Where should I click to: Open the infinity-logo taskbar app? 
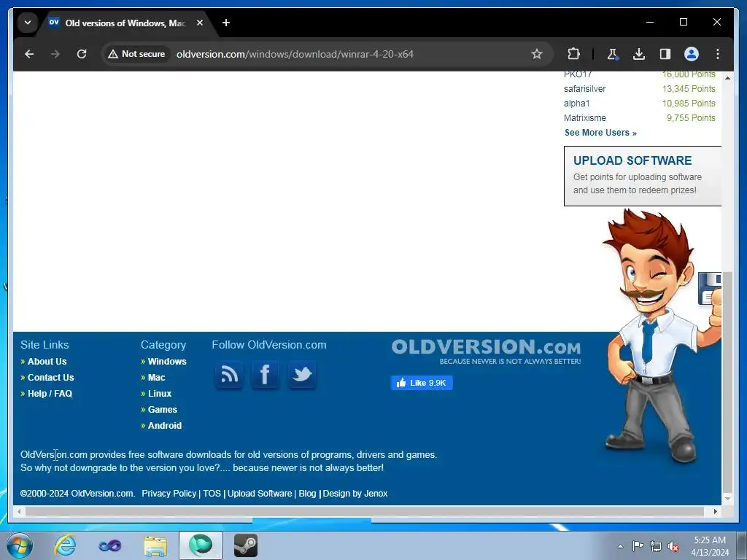click(x=110, y=545)
